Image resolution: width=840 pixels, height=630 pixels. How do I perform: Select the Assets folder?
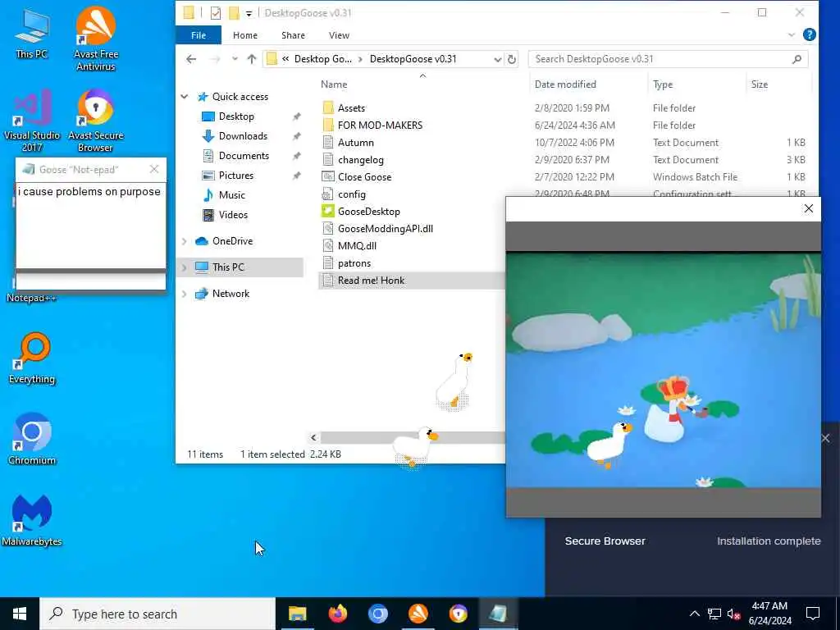[x=351, y=107]
